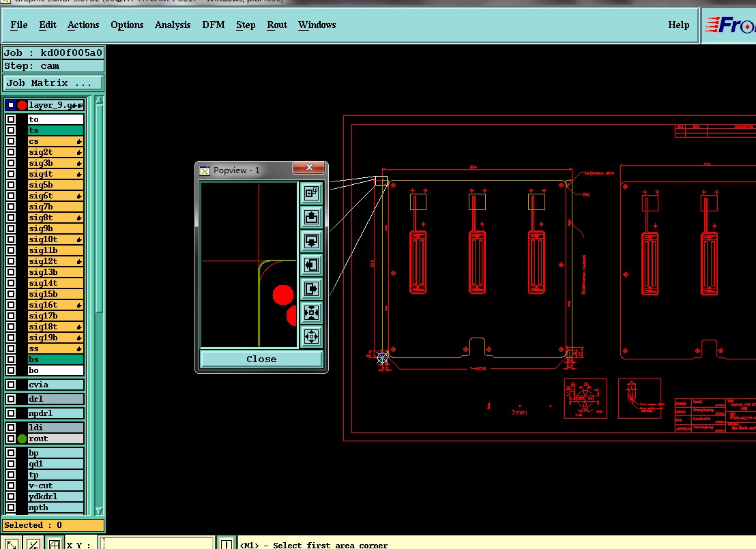The width and height of the screenshot is (756, 549).
Task: Click the layer list scrollbar down arrow
Action: [99, 511]
